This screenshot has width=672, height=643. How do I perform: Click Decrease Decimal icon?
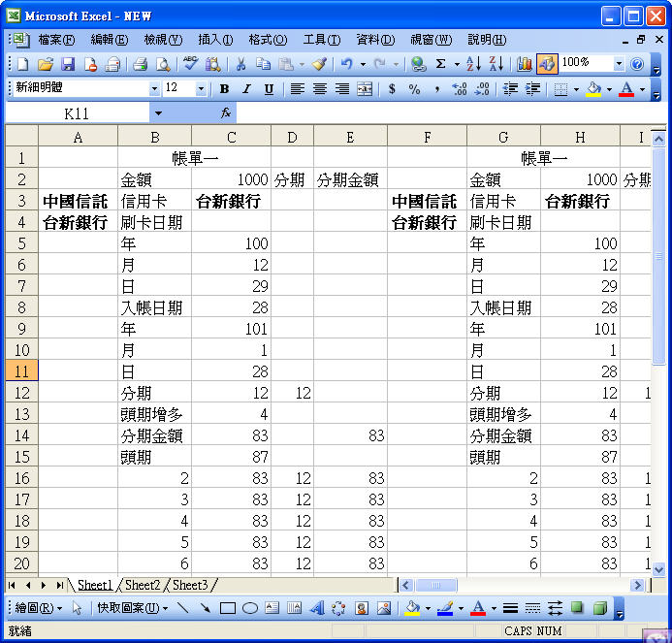[482, 89]
